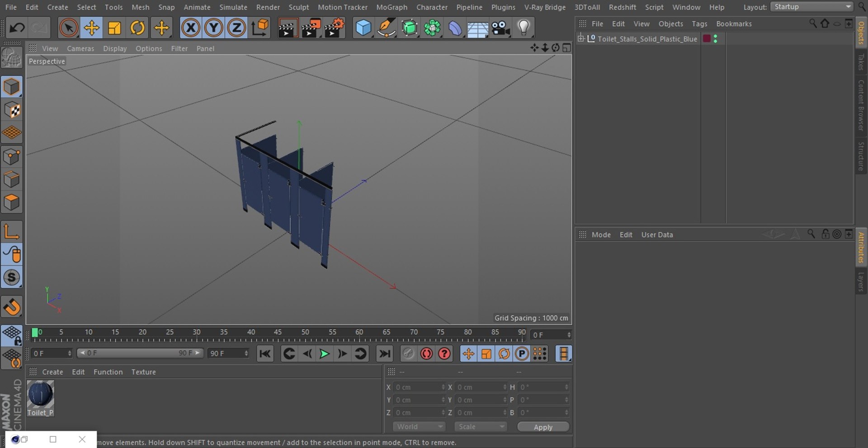
Task: Add a Light object
Action: coord(524,28)
